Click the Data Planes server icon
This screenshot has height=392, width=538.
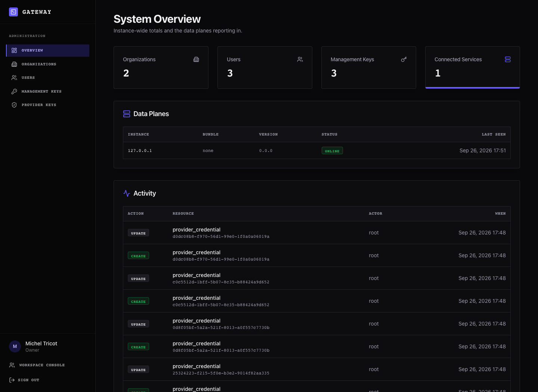coord(127,114)
